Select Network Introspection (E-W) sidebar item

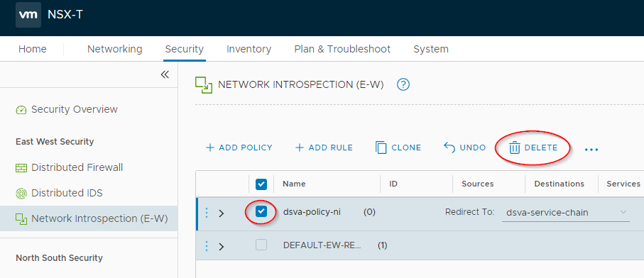tap(89, 218)
